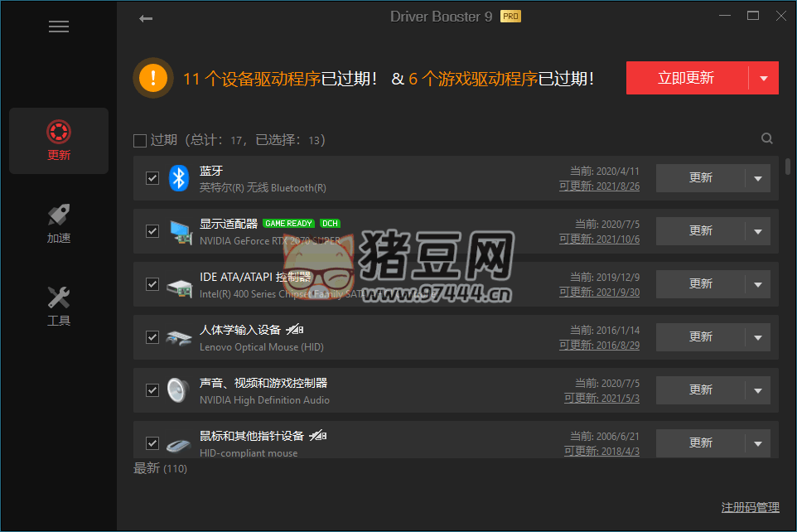Click the PRO badge in title bar

pyautogui.click(x=510, y=17)
